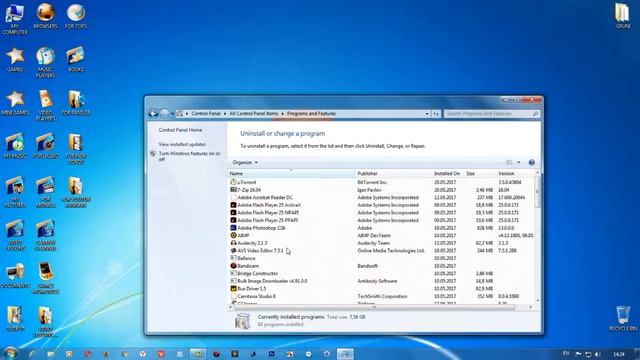Select the Adobe Photoshop CS6 icon
This screenshot has width=640, height=360.
(233, 228)
